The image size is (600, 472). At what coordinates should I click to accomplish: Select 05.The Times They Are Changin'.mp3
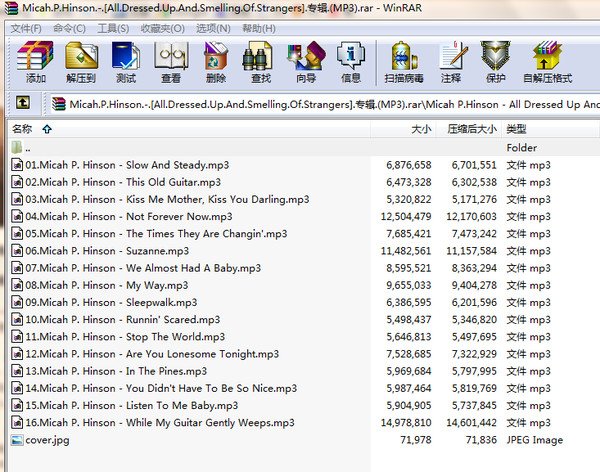pyautogui.click(x=156, y=234)
